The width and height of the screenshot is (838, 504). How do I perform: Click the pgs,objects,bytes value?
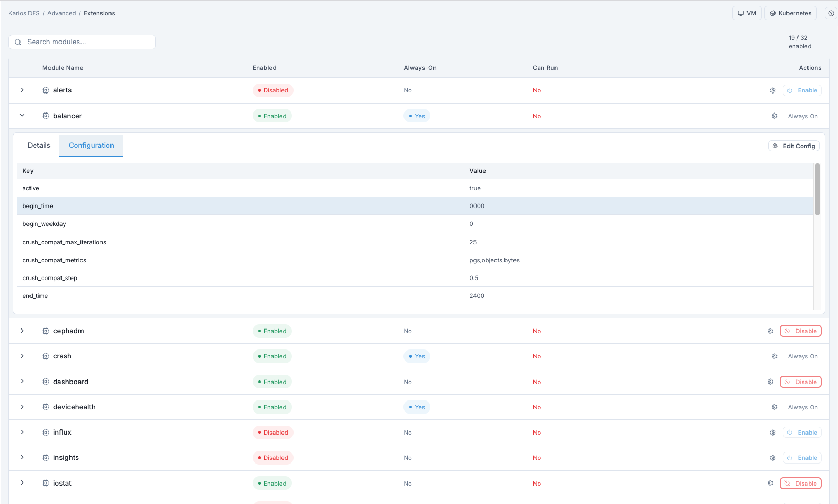[494, 260]
